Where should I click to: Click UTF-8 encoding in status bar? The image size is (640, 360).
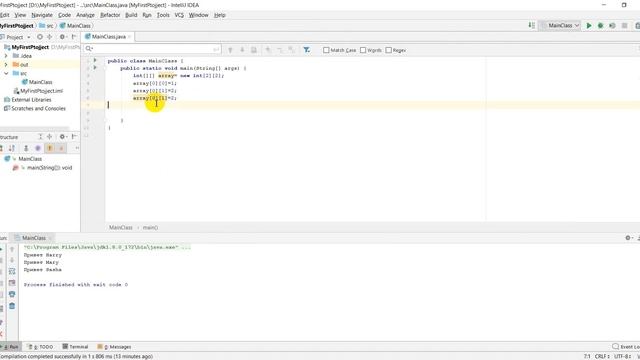622,356
